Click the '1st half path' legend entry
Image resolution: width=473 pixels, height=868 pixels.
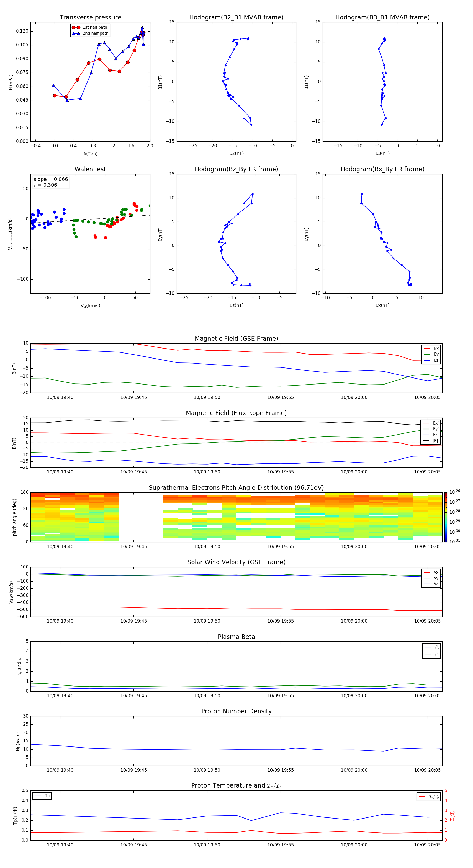90,27
